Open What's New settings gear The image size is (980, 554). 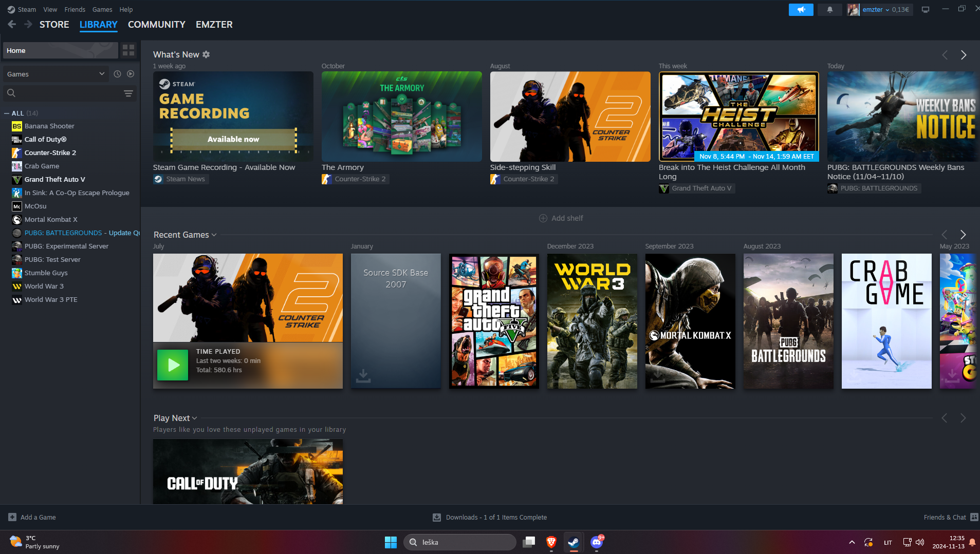[206, 54]
